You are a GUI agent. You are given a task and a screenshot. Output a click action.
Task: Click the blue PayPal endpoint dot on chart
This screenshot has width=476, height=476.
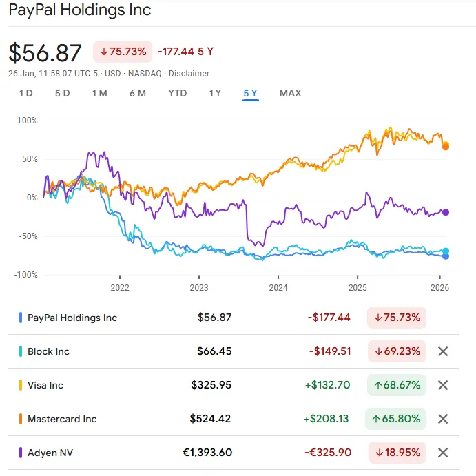click(x=446, y=256)
